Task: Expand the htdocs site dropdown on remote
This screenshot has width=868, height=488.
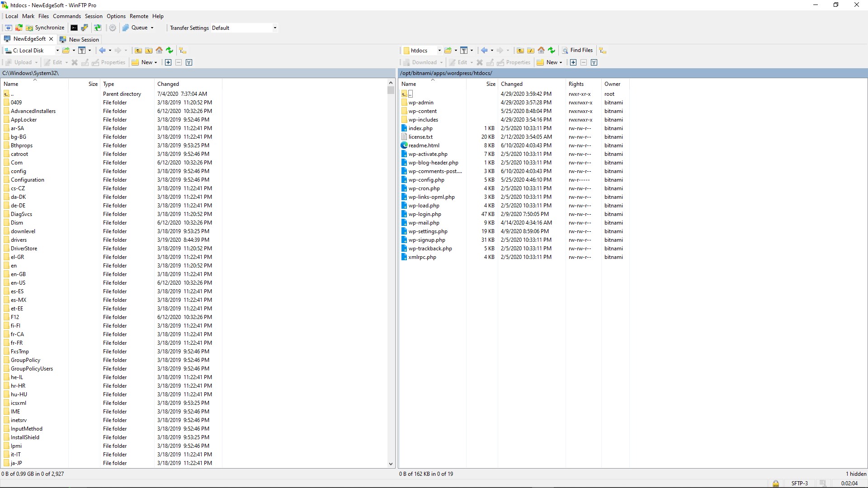Action: [x=438, y=50]
